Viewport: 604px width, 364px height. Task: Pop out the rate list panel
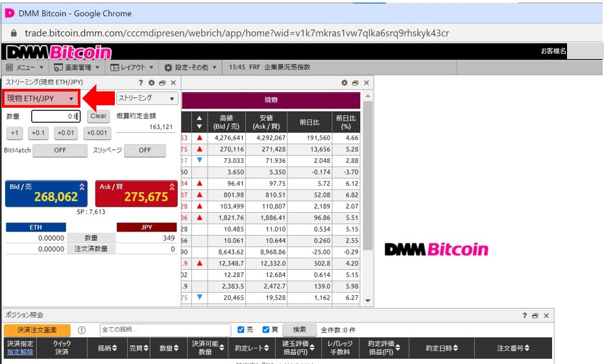pos(355,83)
